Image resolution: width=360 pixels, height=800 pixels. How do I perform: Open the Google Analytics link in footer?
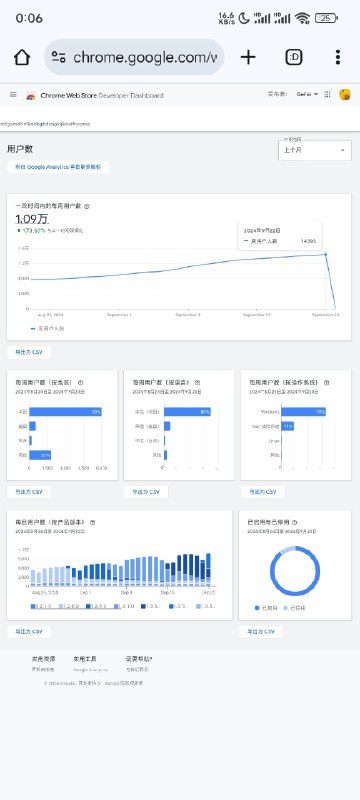[x=90, y=669]
